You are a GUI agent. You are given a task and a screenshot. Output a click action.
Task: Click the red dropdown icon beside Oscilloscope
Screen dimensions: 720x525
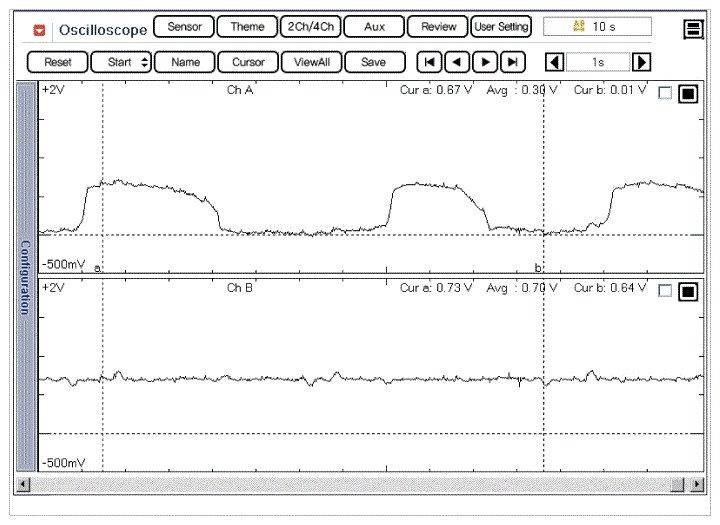click(40, 29)
